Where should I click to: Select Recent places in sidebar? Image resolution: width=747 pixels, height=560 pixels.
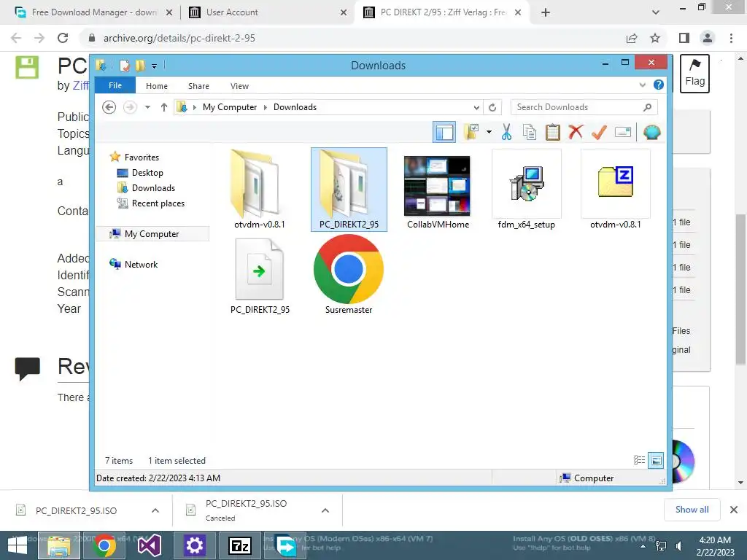coord(158,203)
